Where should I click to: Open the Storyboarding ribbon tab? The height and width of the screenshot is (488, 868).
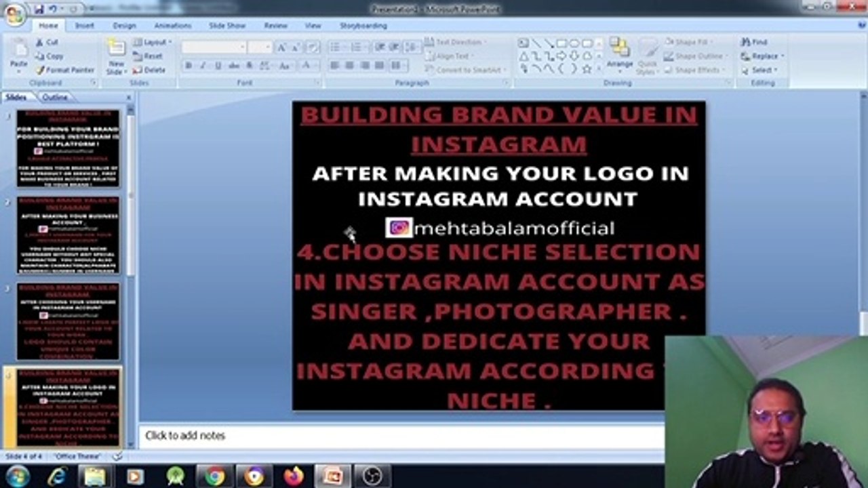(363, 26)
